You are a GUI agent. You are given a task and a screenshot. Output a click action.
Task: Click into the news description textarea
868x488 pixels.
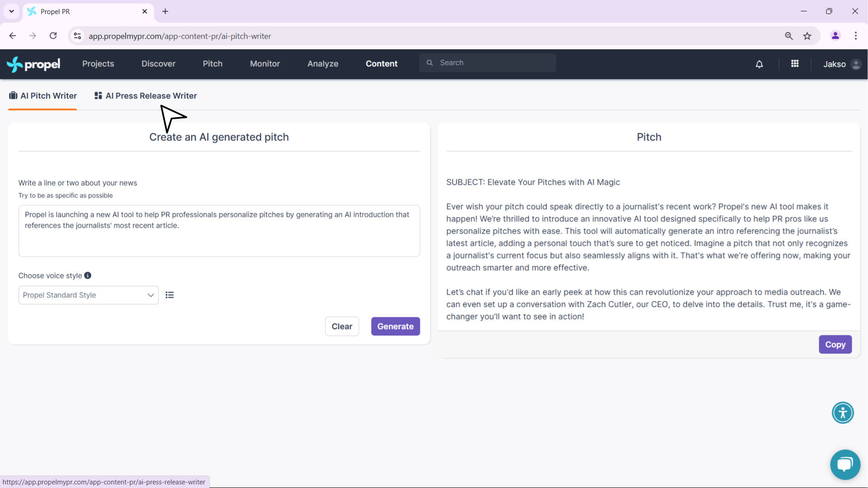[219, 231]
